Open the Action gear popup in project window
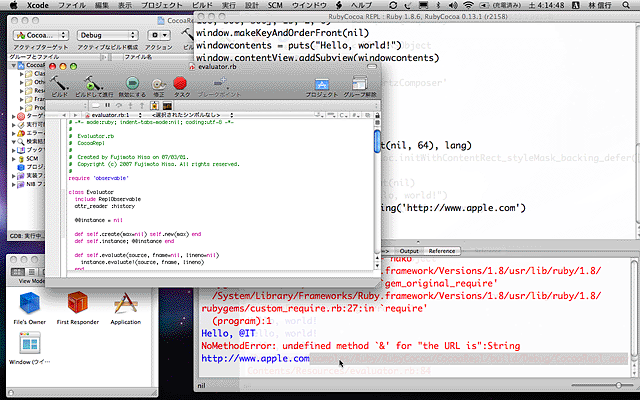This screenshot has width=640, height=400. [159, 35]
